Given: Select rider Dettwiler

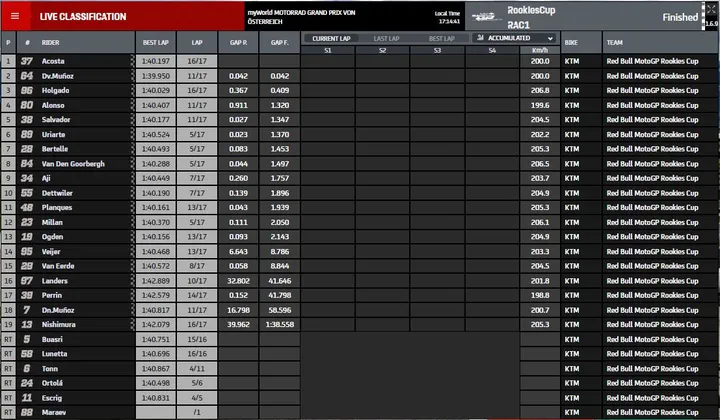Looking at the screenshot, I should click(57, 193).
